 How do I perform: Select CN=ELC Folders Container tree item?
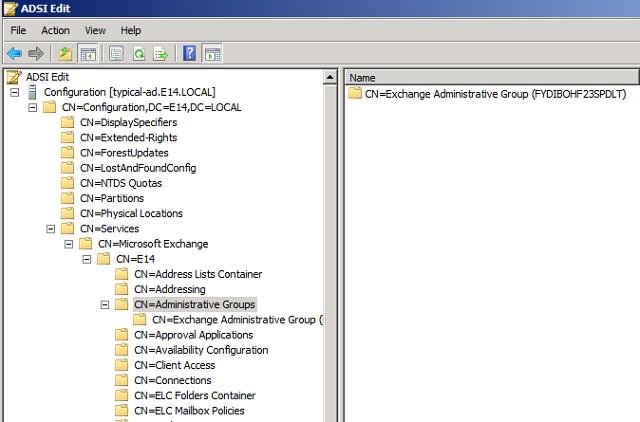(195, 395)
